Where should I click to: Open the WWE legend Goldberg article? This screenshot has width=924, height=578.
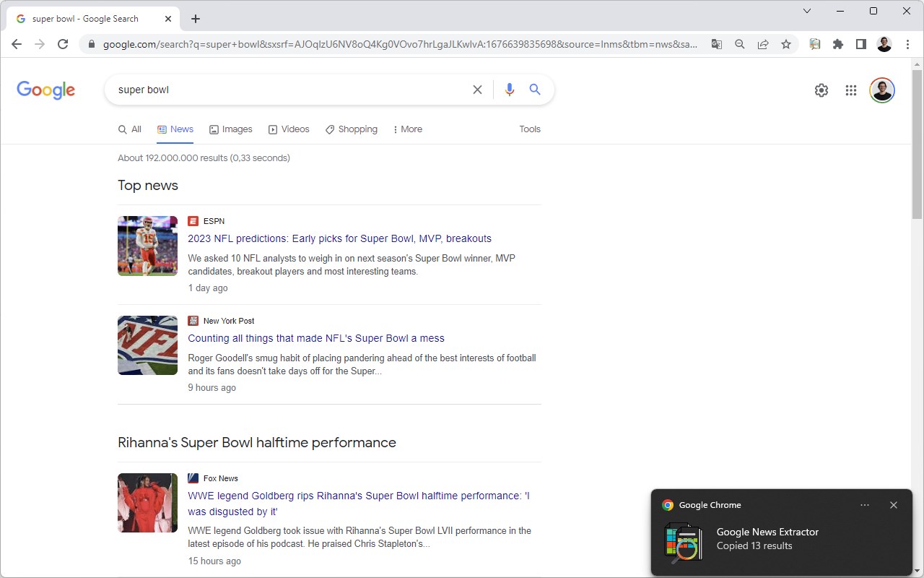[359, 504]
